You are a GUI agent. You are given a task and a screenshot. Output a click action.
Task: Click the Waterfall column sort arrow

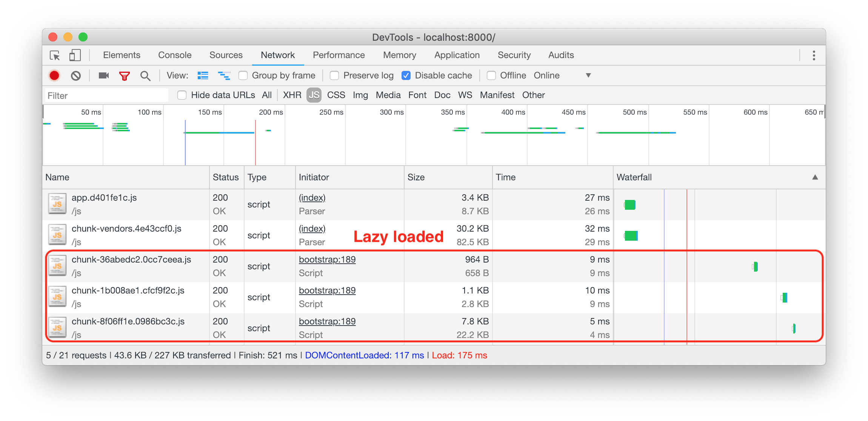pyautogui.click(x=815, y=177)
